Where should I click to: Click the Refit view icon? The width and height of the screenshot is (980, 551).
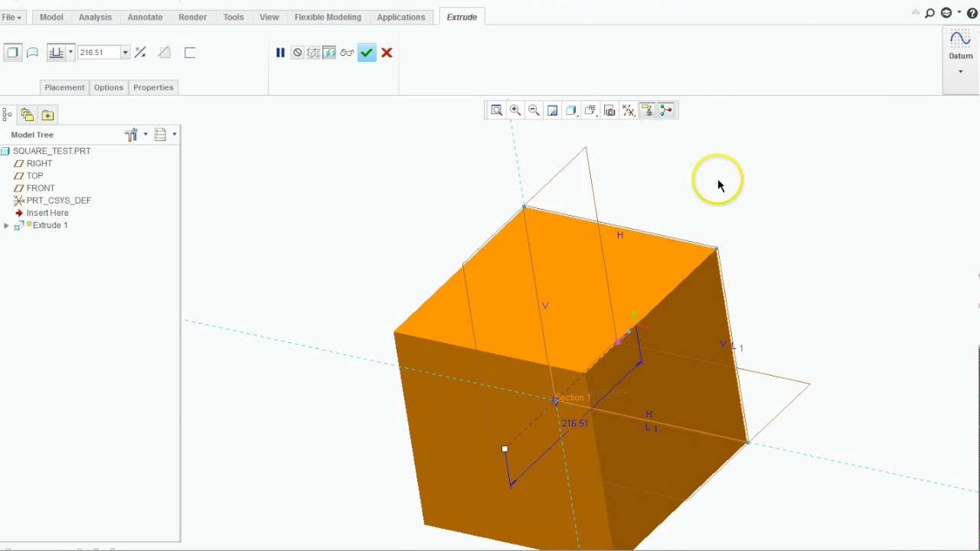(x=497, y=110)
